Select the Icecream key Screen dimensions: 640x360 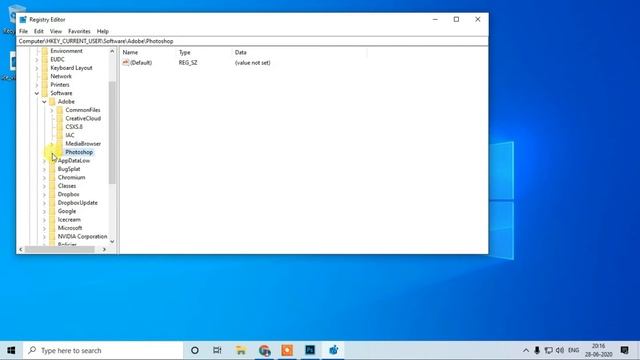69,220
